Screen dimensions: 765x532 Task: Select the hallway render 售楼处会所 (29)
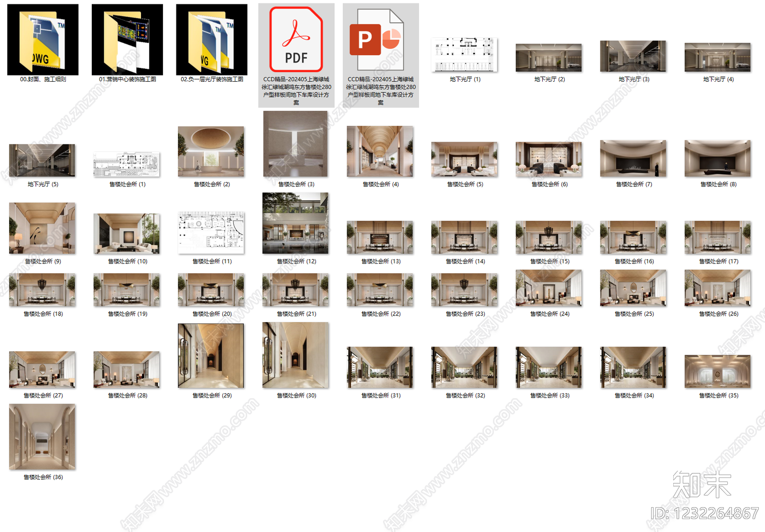pos(211,356)
